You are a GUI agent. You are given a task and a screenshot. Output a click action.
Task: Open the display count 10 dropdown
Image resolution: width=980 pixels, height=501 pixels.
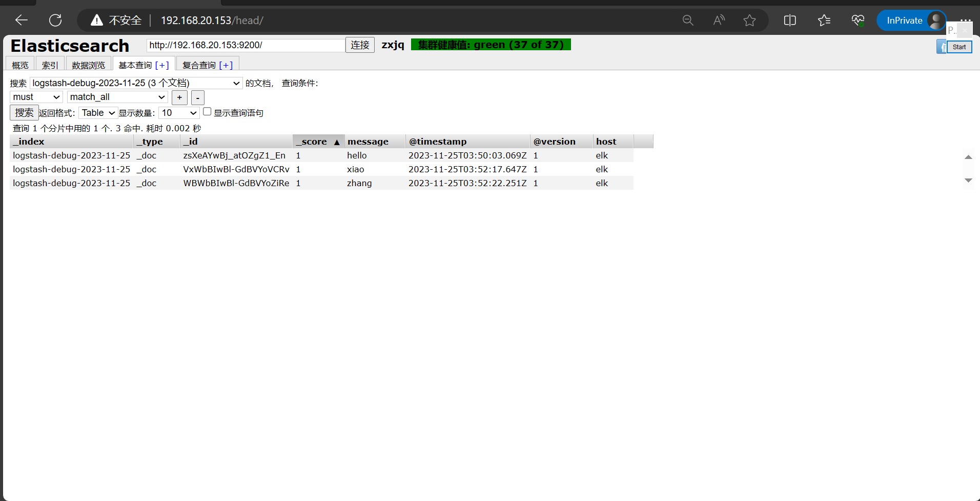pyautogui.click(x=179, y=113)
